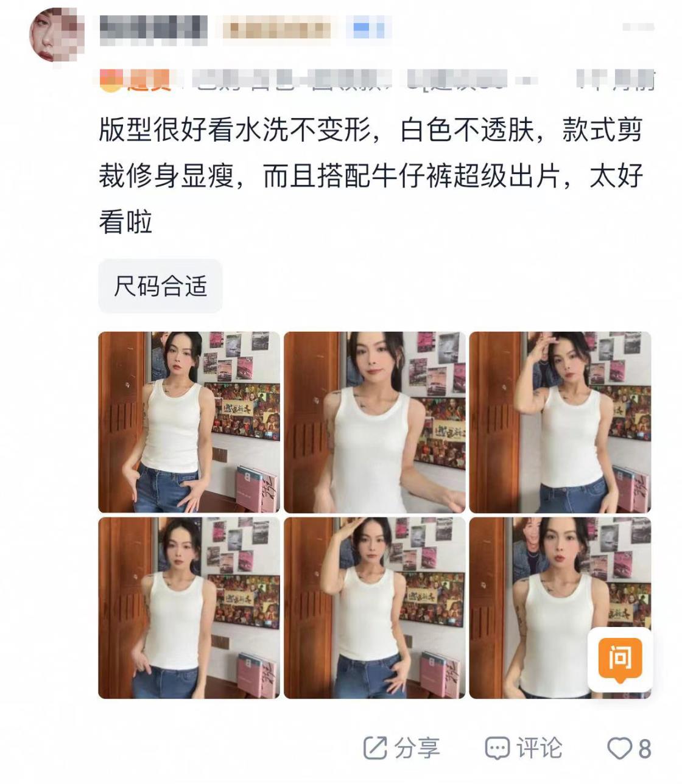The height and width of the screenshot is (784, 682).
Task: Tap the blue badge next to the username
Action: click(x=368, y=29)
